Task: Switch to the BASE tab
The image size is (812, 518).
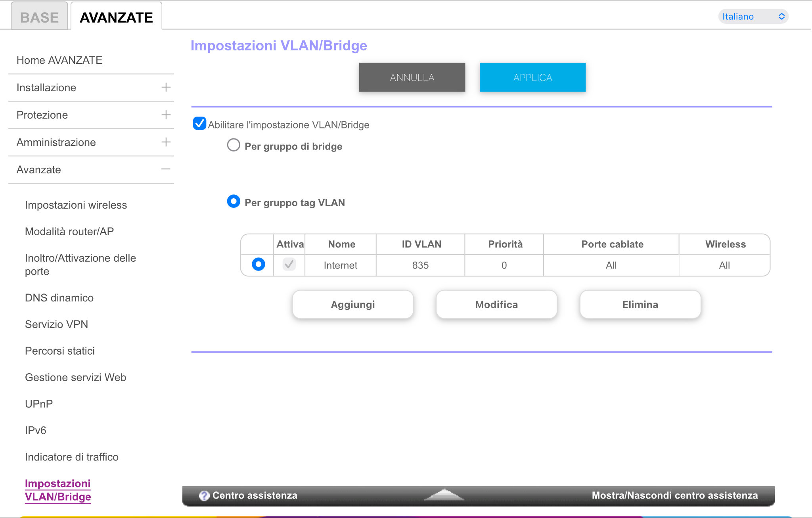Action: [39, 17]
